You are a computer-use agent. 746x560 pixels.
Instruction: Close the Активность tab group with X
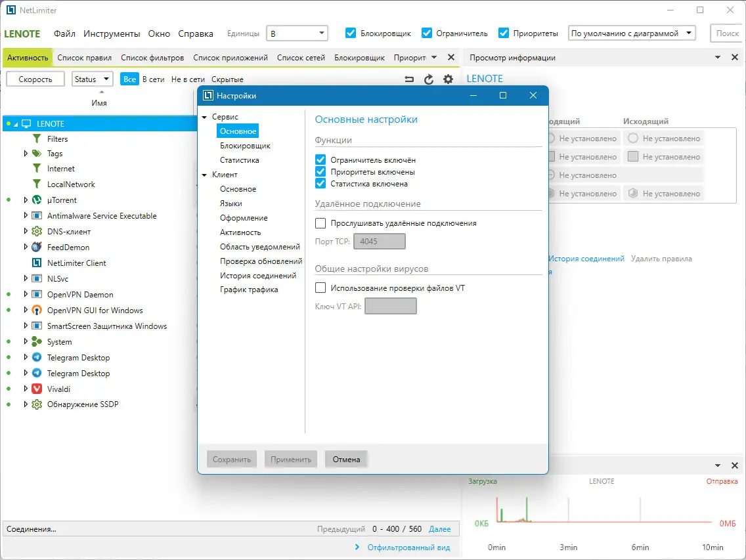pyautogui.click(x=451, y=57)
